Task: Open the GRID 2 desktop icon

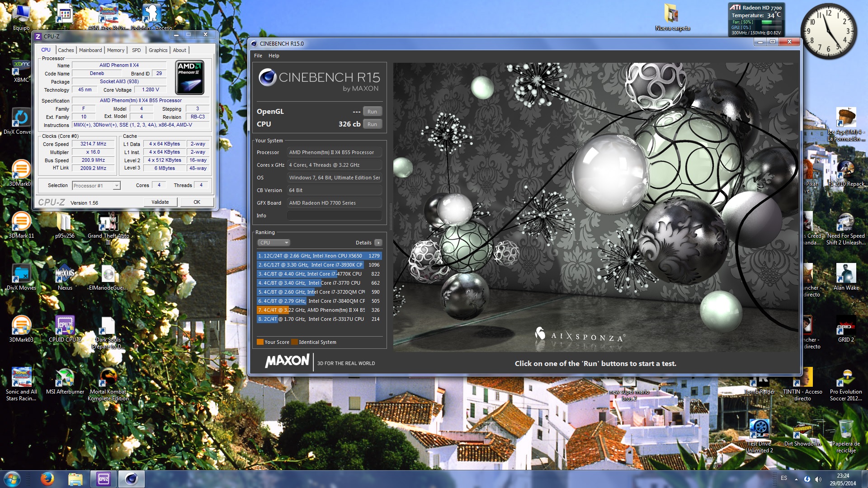Action: click(x=845, y=326)
